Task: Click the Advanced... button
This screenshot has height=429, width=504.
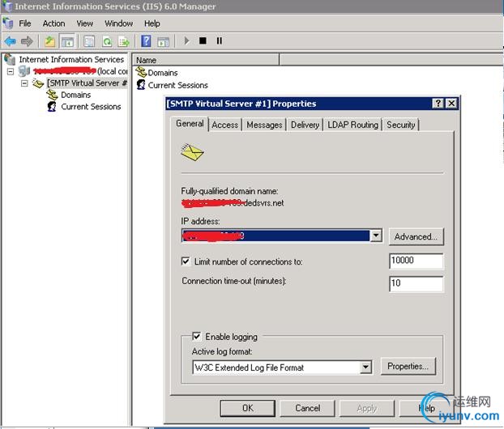Action: point(416,237)
